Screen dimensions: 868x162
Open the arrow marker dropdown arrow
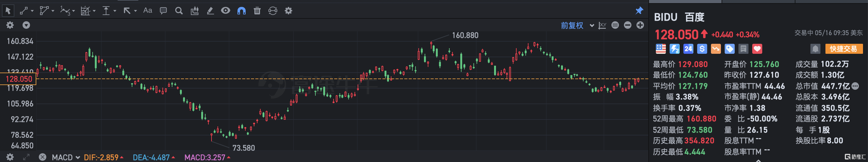tap(135, 11)
